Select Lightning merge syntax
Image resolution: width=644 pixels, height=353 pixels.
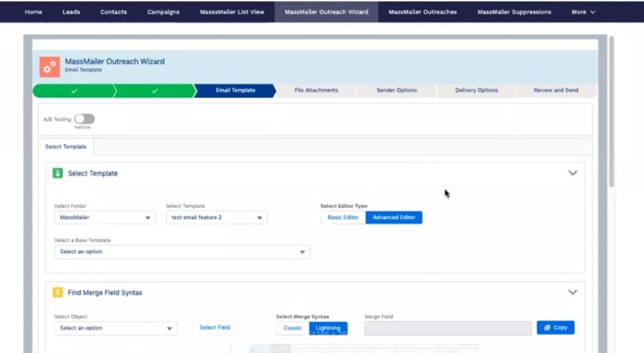(x=328, y=328)
